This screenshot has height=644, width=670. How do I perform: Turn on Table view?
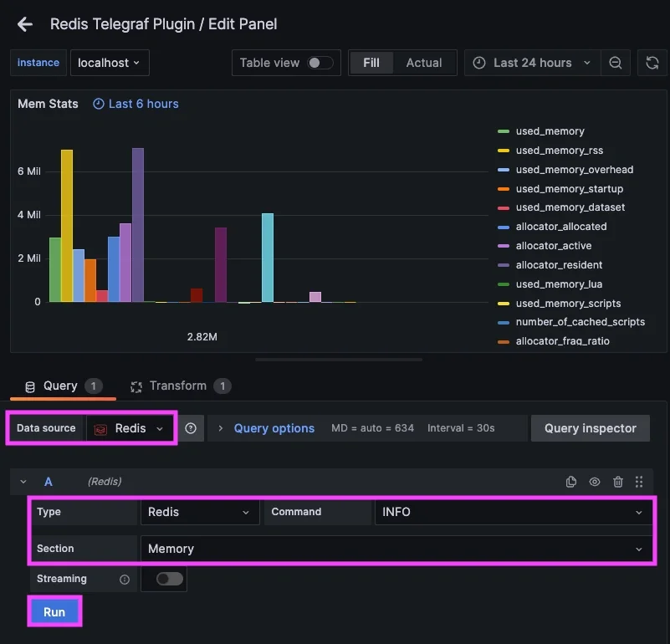tap(319, 62)
